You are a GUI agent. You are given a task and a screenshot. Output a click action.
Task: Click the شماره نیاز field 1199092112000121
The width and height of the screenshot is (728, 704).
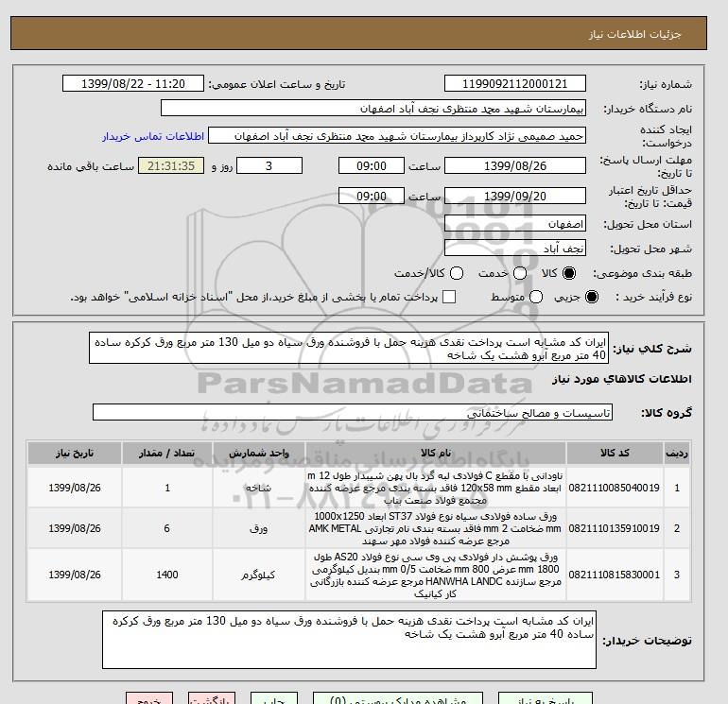515,83
